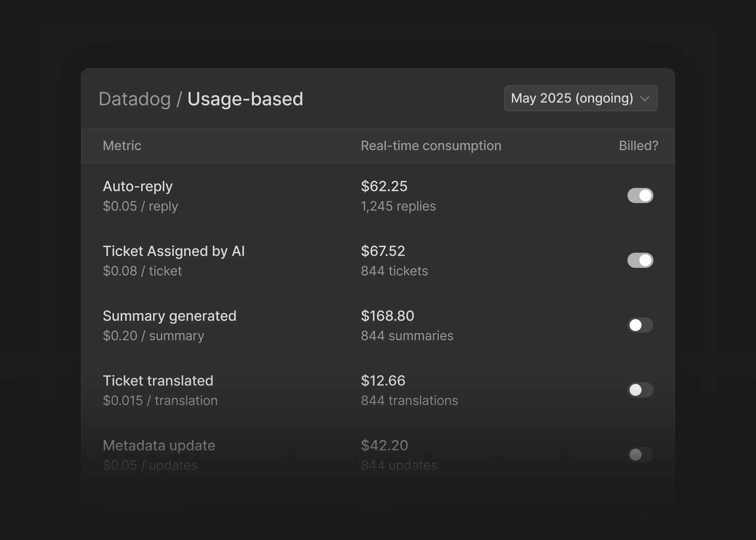Toggle Metadata update billing
The height and width of the screenshot is (540, 756).
(x=640, y=454)
